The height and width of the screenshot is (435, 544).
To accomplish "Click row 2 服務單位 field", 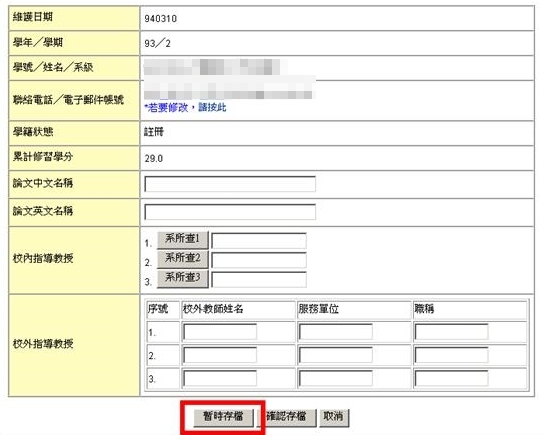I will pyautogui.click(x=335, y=355).
